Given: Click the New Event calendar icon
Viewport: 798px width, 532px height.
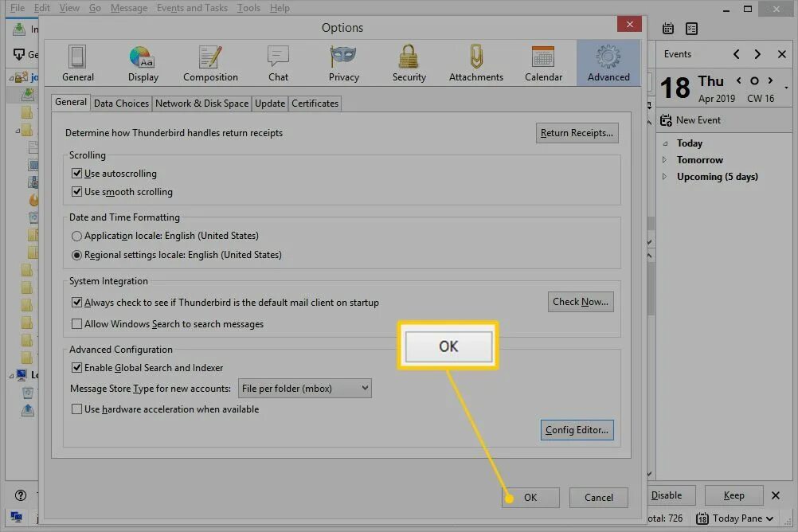Looking at the screenshot, I should click(666, 120).
